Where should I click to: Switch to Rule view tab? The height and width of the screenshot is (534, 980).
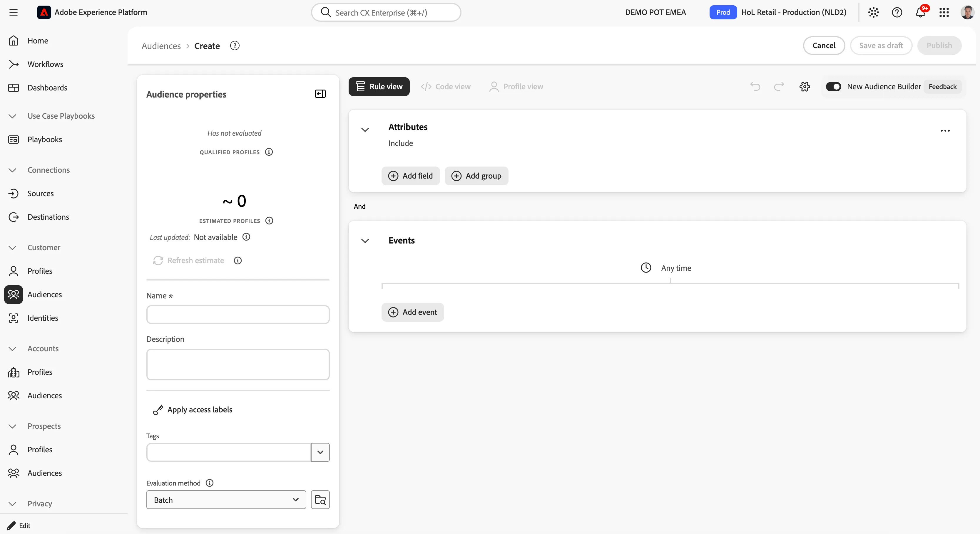point(379,87)
